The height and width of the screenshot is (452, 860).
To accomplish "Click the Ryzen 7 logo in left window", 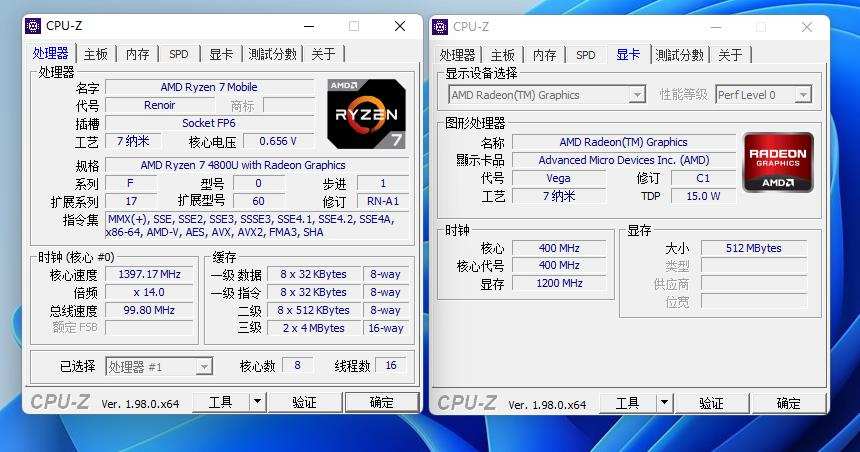I will coord(366,114).
